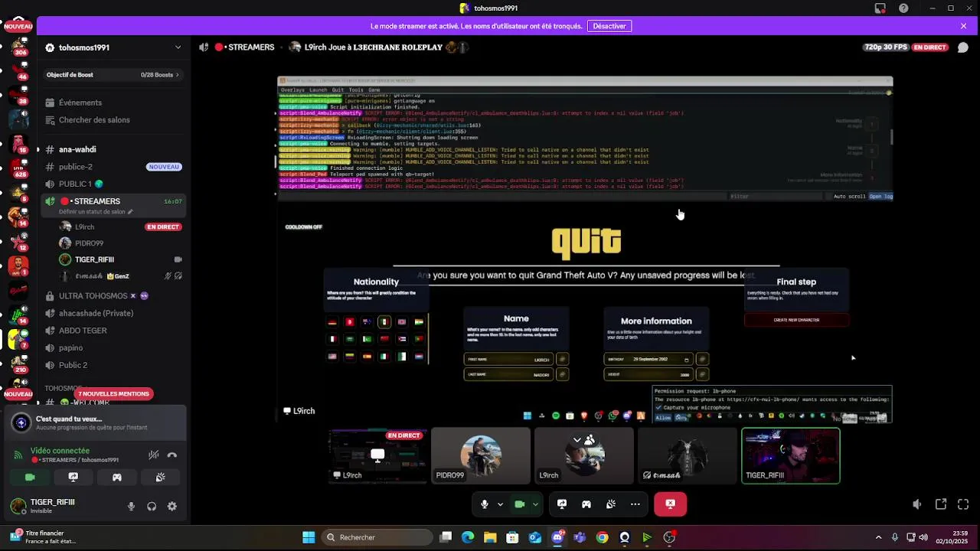This screenshot has height=551, width=980.
Task: Disconnect from voice using phone icon
Action: coord(172,455)
